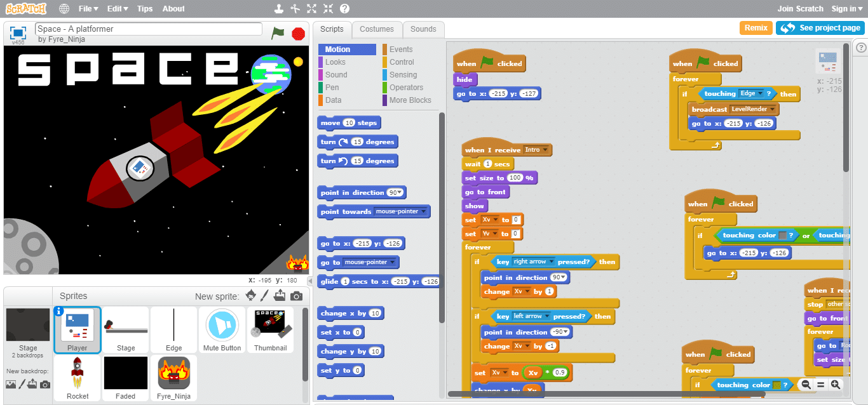Open About link in menu bar

(173, 9)
